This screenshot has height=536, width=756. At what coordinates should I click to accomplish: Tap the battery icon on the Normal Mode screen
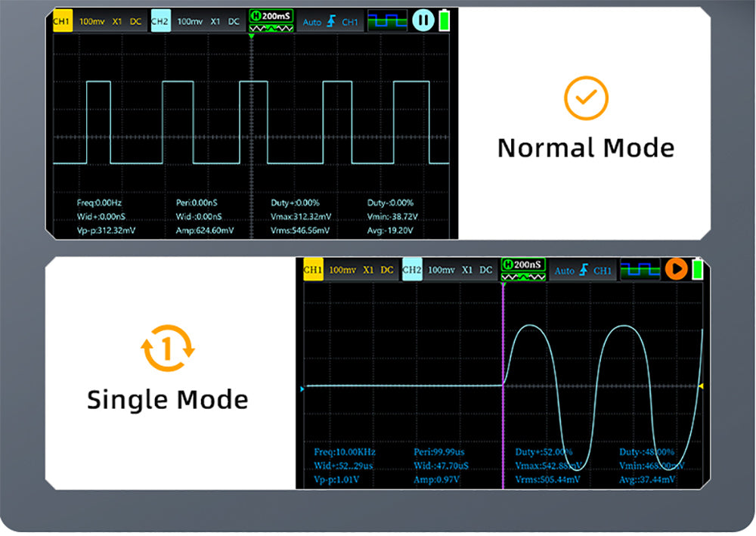point(444,21)
